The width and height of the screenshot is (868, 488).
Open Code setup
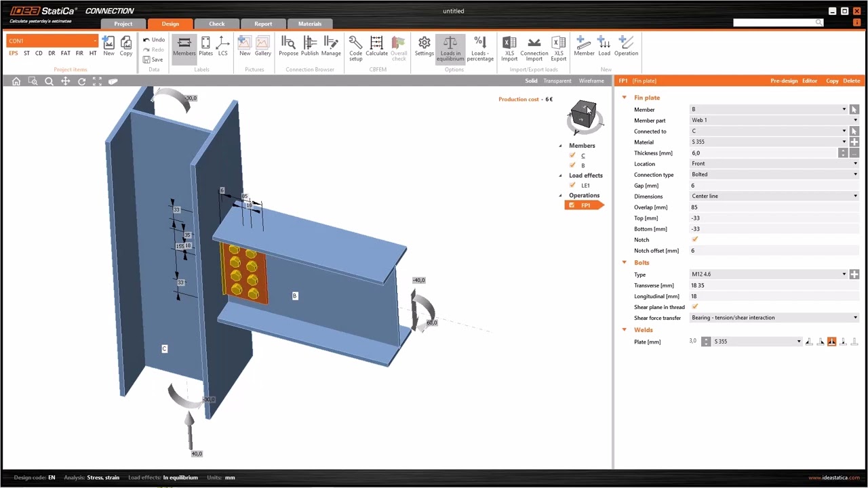point(355,48)
